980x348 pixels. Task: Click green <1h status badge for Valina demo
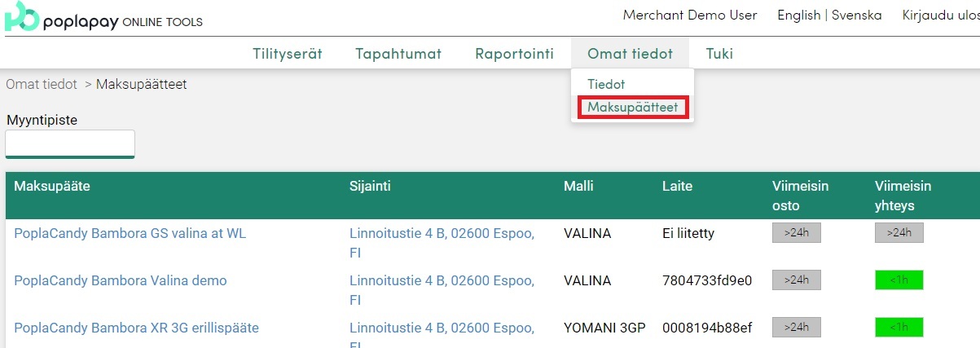(899, 280)
